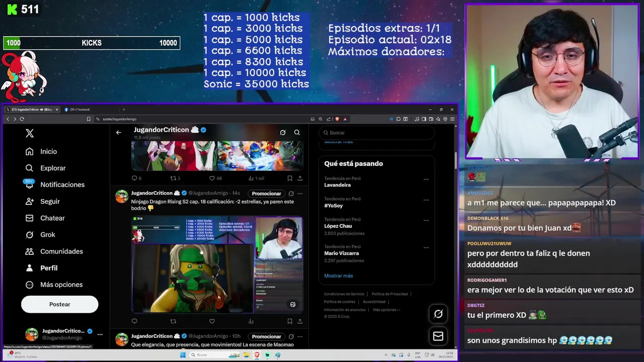
Task: Open floating Grok button
Action: [438, 314]
